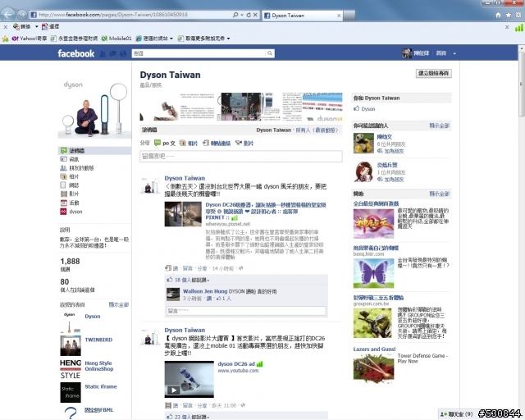The width and height of the screenshot is (525, 420).
Task: Click the wall post text box
Action: pyautogui.click(x=241, y=157)
